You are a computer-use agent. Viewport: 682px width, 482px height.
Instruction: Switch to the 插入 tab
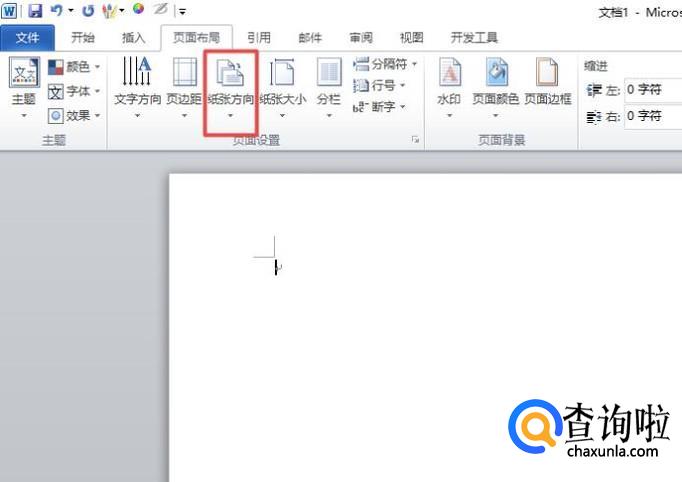click(x=133, y=38)
